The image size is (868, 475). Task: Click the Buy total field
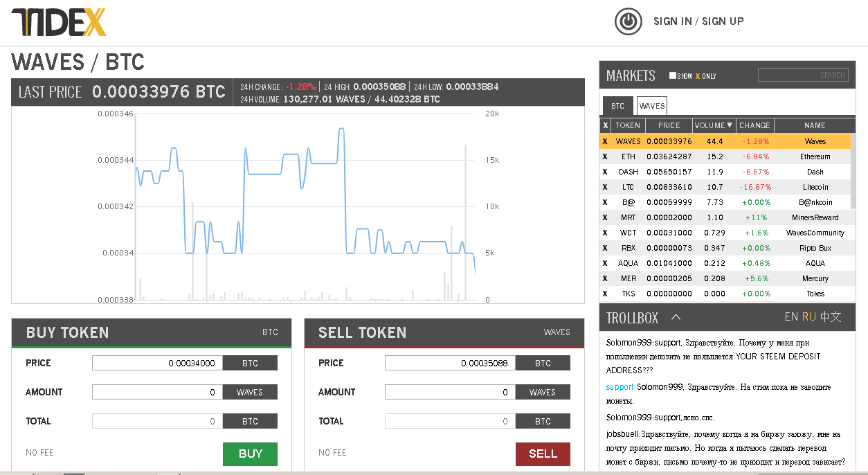pos(157,421)
